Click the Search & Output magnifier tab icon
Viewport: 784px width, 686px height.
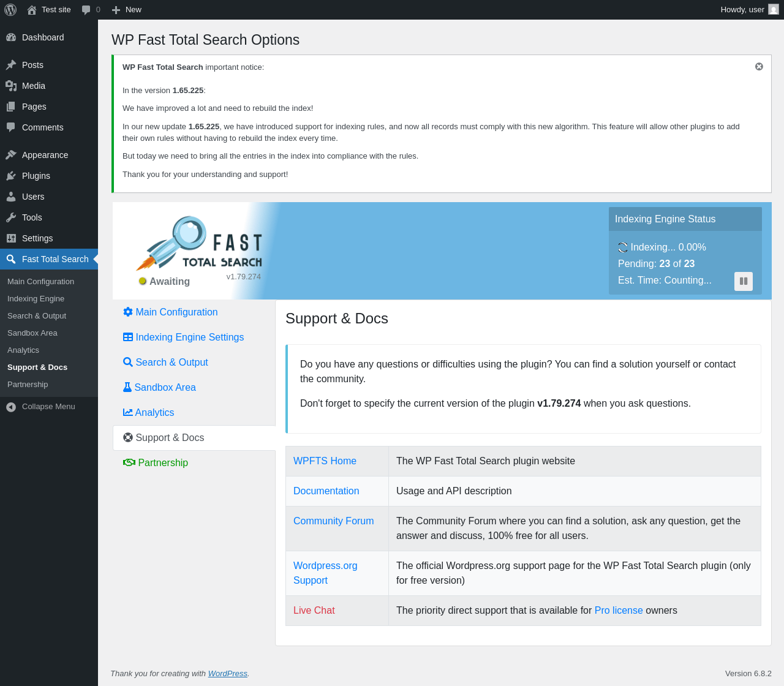click(x=128, y=362)
